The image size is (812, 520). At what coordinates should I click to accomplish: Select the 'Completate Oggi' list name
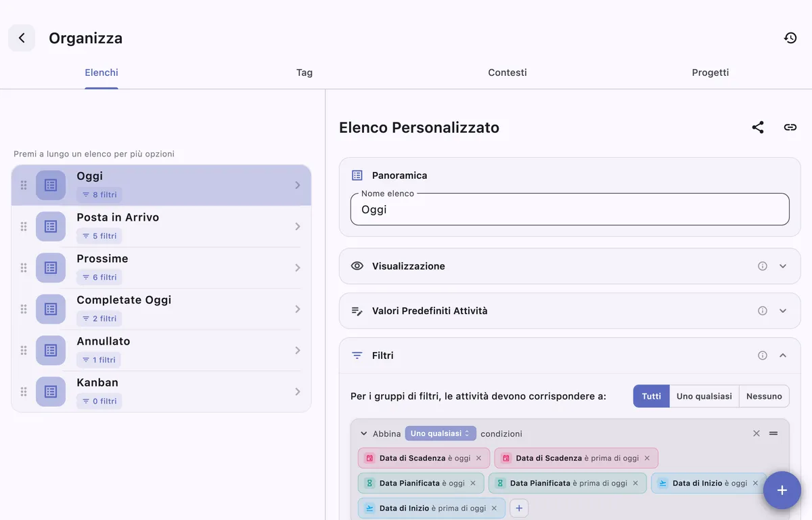click(x=124, y=300)
